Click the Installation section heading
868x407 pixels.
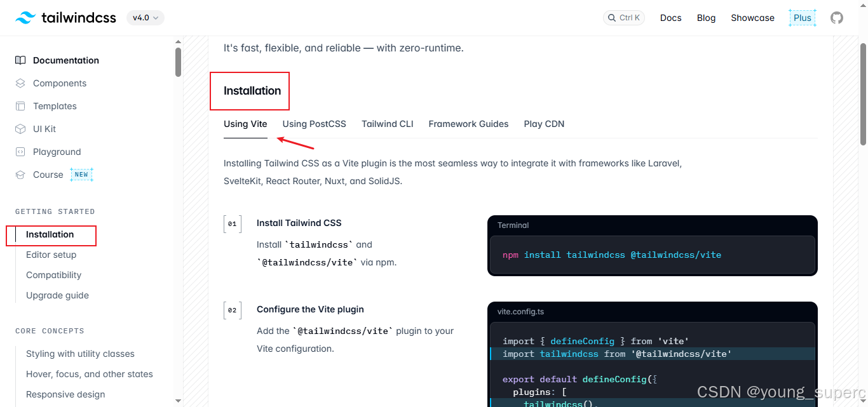252,91
